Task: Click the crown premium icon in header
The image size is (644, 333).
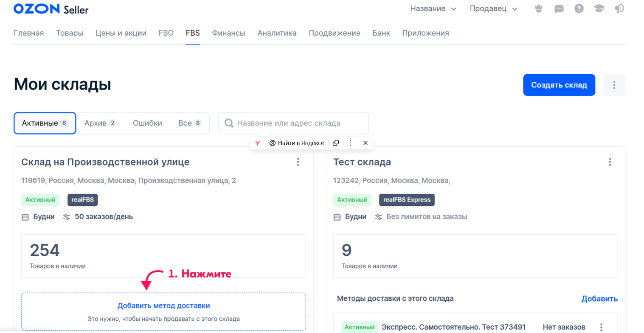Action: pyautogui.click(x=538, y=9)
